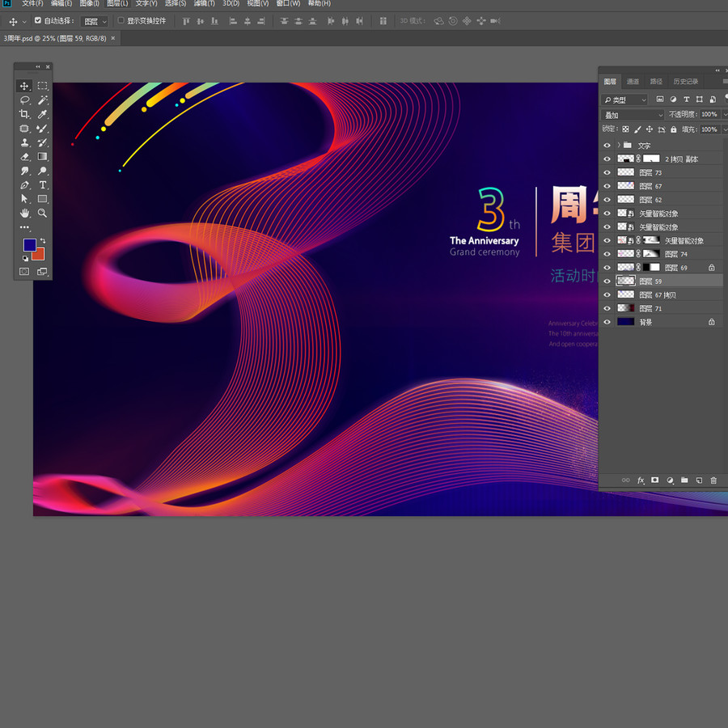This screenshot has width=728, height=728.
Task: Hide layer 图层 62
Action: [607, 200]
